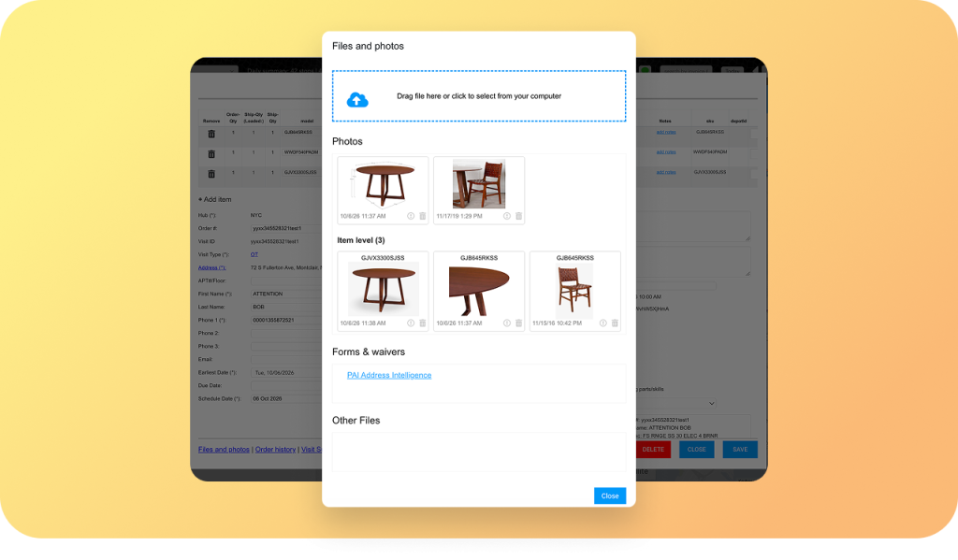Show info for GJB645RKSS photo dated 11/15/16
The width and height of the screenshot is (958, 560).
pos(603,323)
